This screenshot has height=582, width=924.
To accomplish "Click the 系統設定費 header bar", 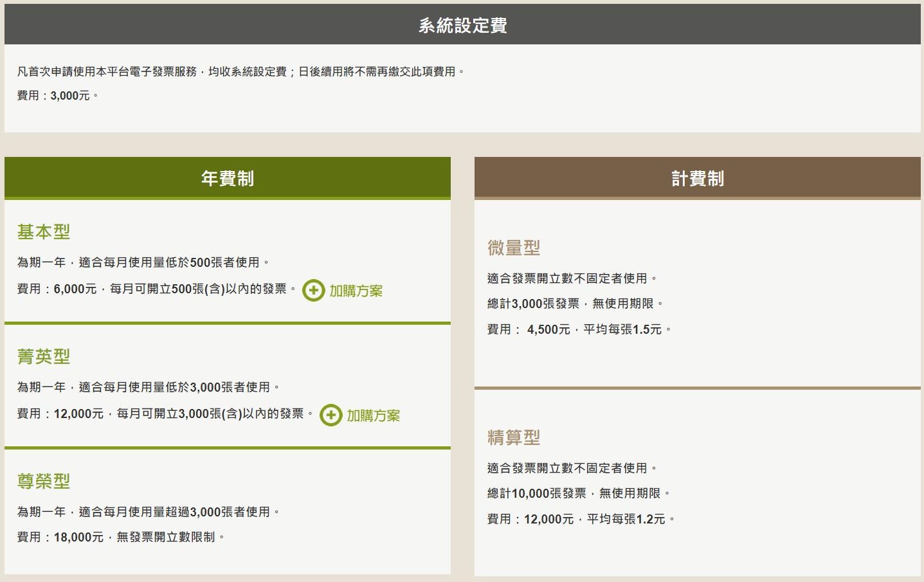I will (x=462, y=25).
